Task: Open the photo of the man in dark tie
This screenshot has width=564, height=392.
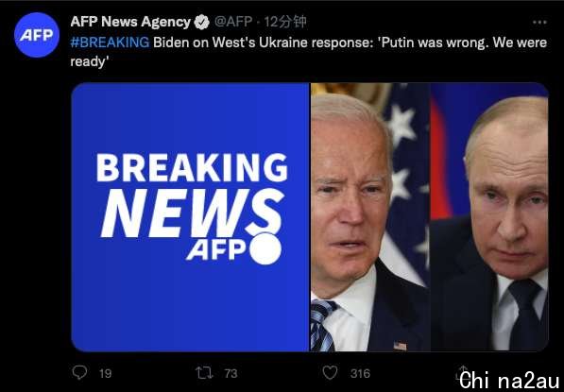Action: point(489,217)
